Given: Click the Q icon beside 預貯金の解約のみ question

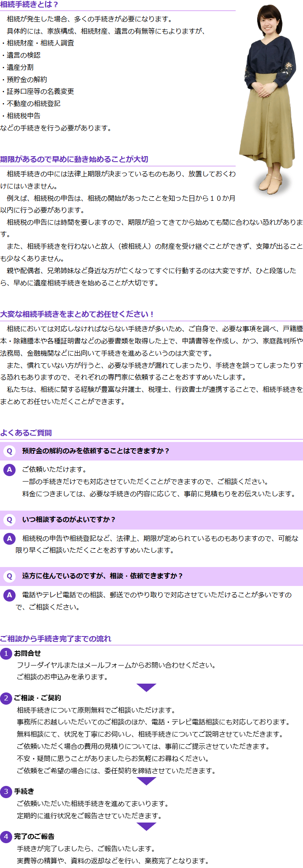Looking at the screenshot, I should [9, 451].
